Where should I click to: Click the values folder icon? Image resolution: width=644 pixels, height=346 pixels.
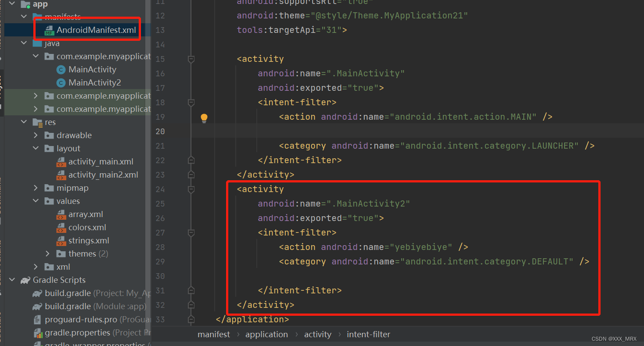click(x=49, y=201)
